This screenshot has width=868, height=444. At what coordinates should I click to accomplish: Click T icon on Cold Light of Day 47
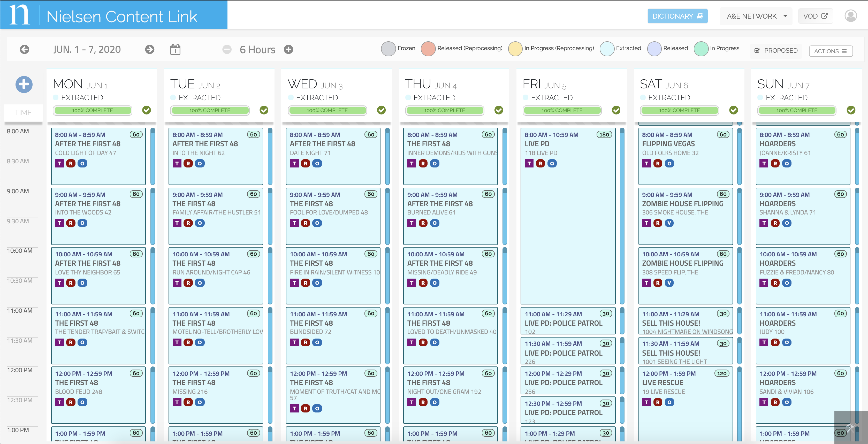click(x=60, y=163)
